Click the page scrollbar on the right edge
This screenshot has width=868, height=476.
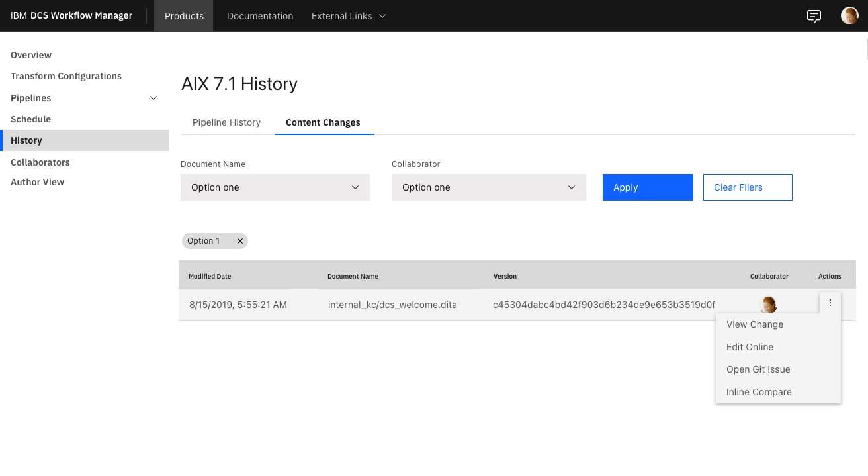pyautogui.click(x=866, y=49)
